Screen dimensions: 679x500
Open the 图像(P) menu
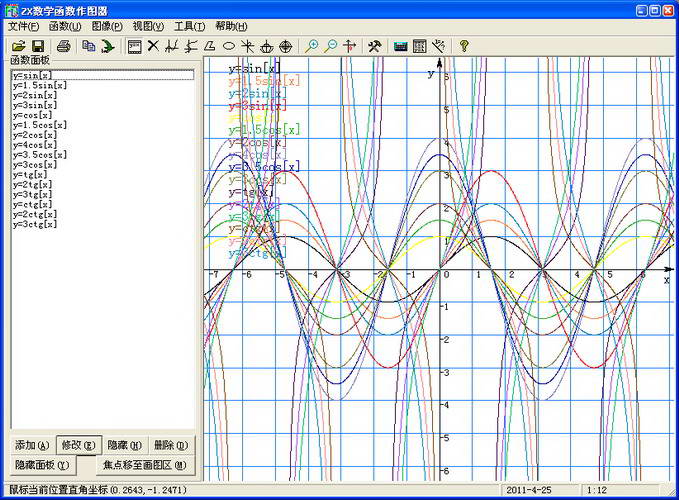(x=107, y=26)
